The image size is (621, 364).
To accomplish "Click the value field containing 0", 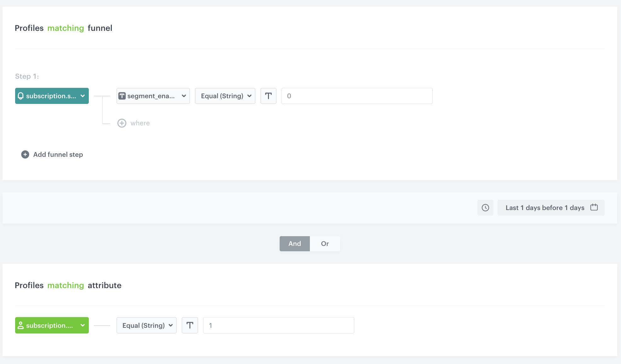I will pos(357,96).
